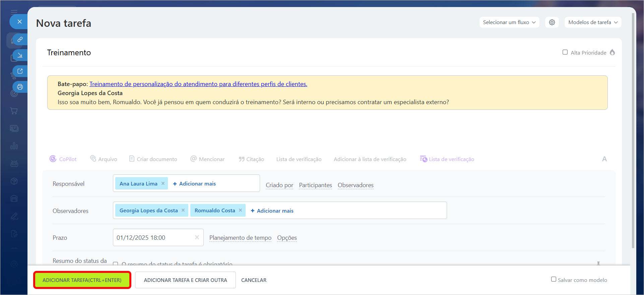Check the Salvar como modelo checkbox

click(x=554, y=279)
